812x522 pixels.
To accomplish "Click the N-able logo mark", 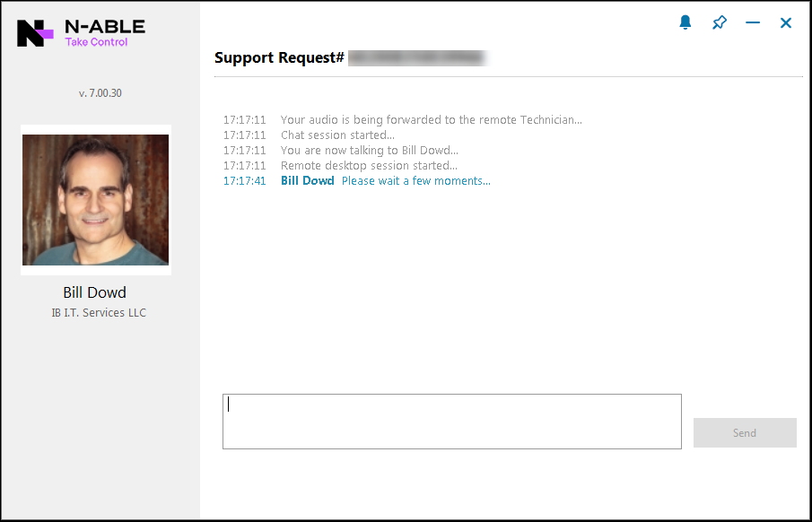I will point(35,33).
